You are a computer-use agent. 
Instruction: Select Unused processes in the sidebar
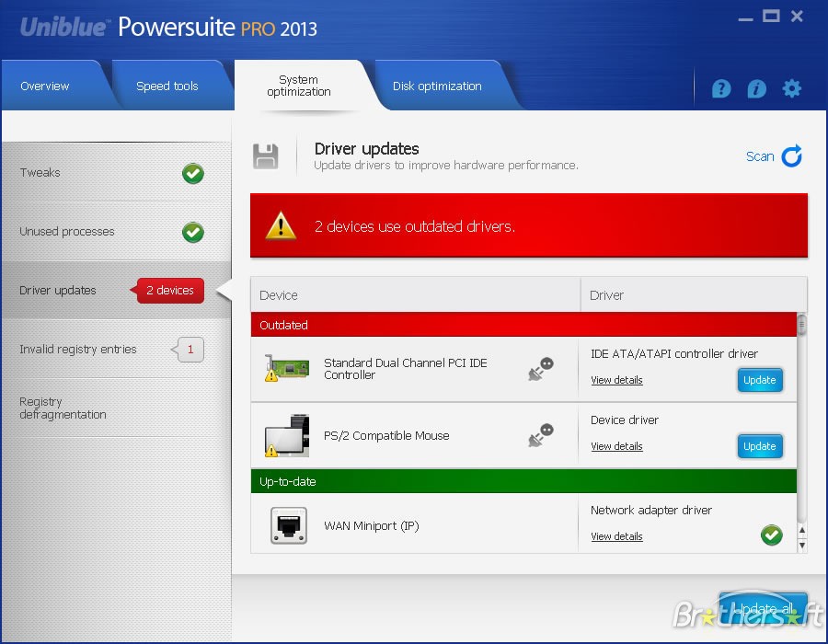116,232
